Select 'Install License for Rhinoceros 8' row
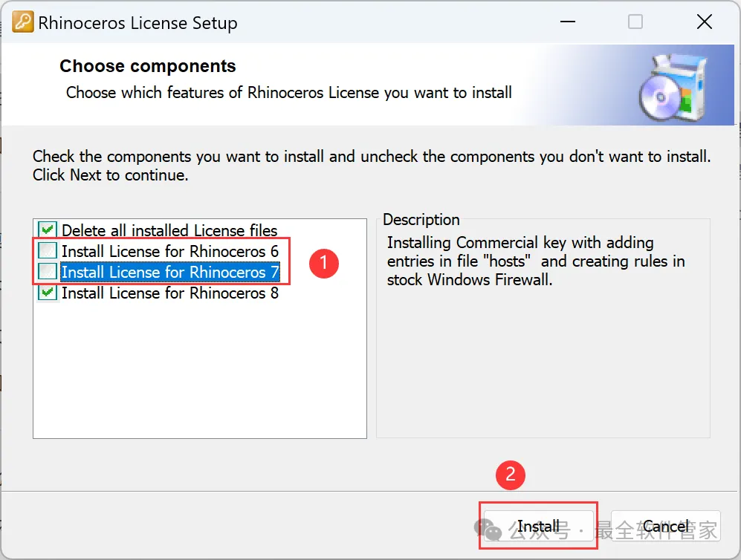 tap(170, 293)
